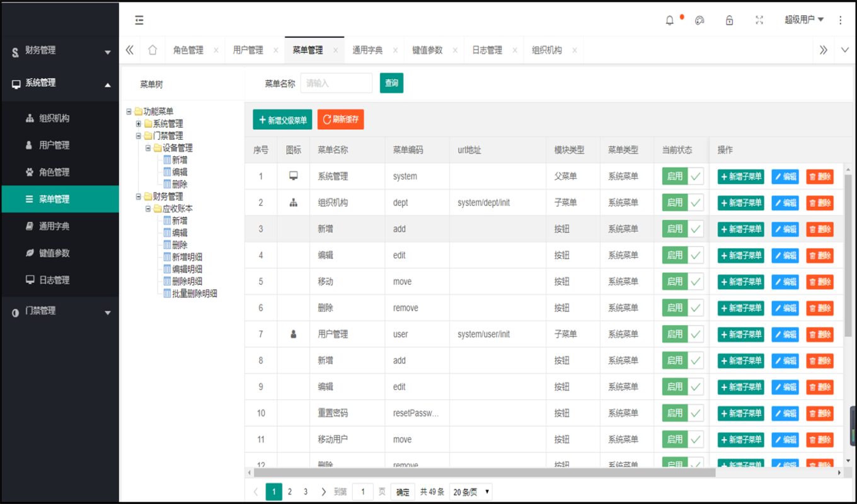Toggle 启用 status for 移动用户 row
The width and height of the screenshot is (857, 504).
tap(682, 440)
